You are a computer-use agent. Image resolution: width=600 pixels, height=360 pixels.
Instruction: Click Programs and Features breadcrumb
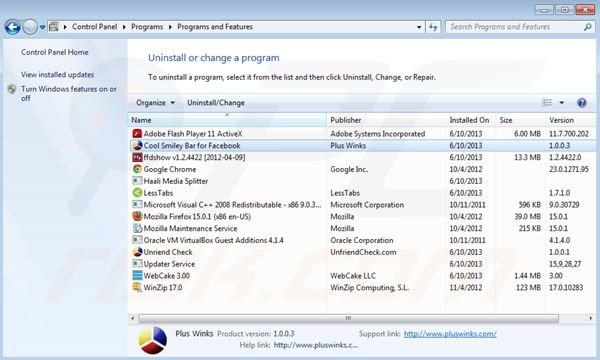point(215,27)
